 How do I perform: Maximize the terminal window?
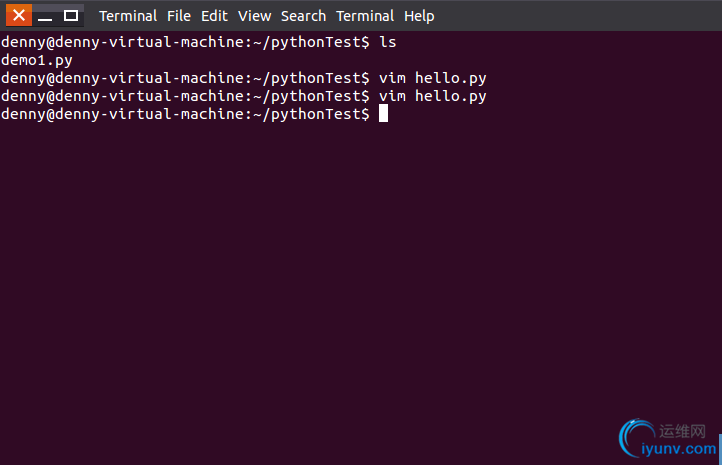click(x=70, y=15)
